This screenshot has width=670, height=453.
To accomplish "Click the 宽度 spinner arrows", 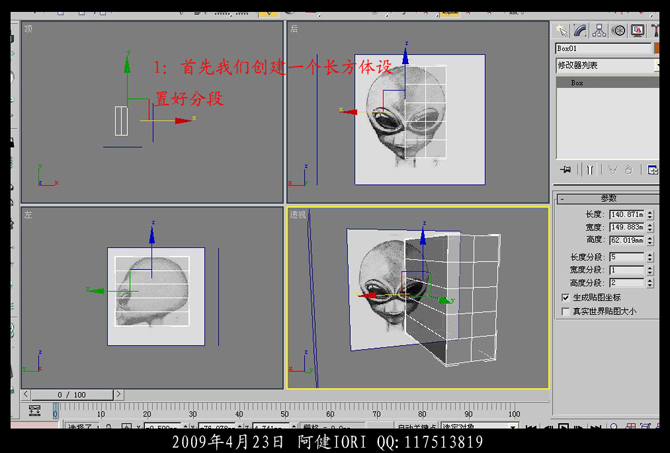I will click(650, 227).
